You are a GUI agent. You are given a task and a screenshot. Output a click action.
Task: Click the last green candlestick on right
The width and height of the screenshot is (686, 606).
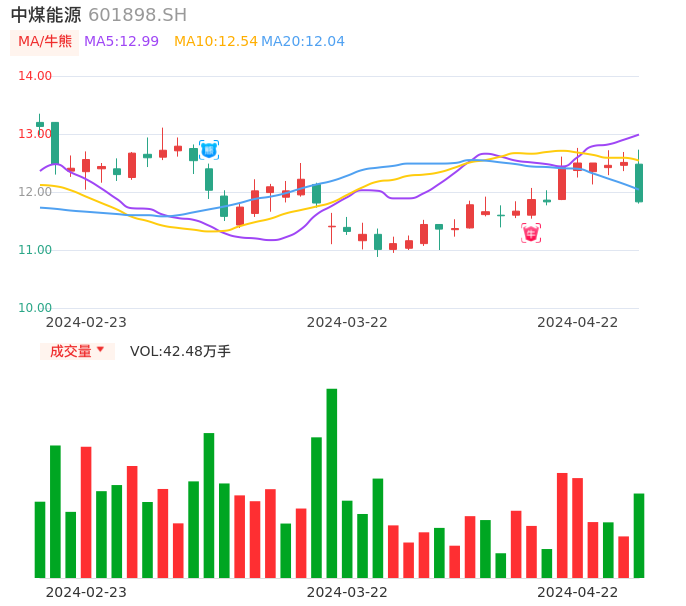(x=639, y=183)
